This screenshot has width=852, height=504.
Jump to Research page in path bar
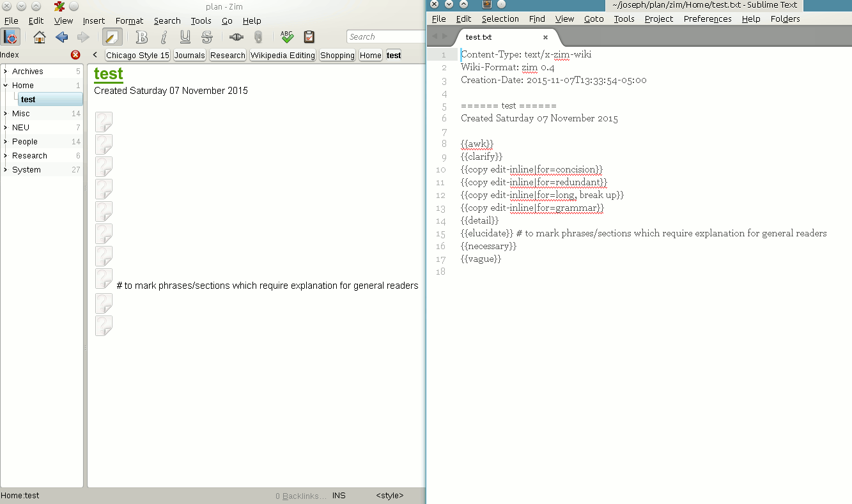click(228, 55)
